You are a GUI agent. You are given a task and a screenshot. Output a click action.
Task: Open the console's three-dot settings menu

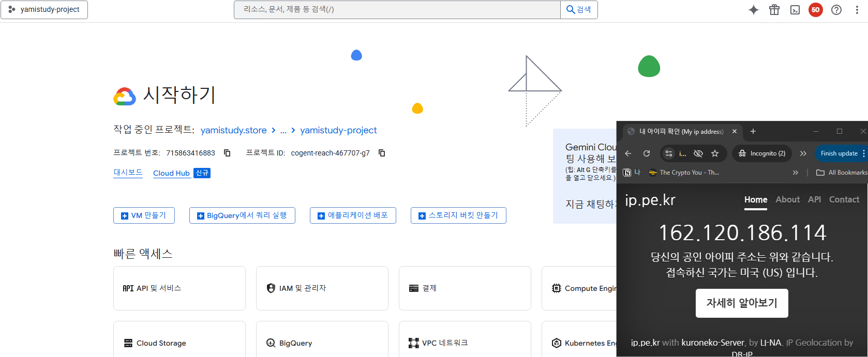click(x=857, y=10)
